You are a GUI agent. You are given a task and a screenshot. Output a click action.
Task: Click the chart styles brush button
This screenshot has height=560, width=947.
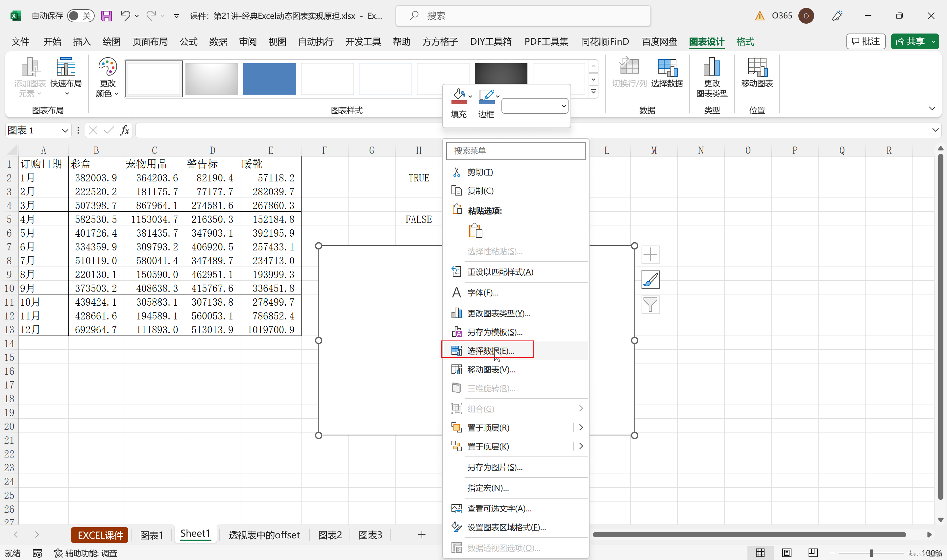point(650,280)
